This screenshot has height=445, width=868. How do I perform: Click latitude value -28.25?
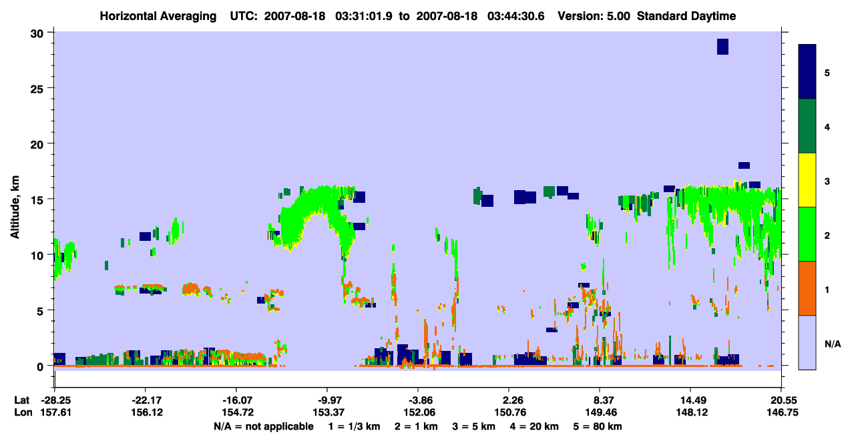(x=55, y=400)
